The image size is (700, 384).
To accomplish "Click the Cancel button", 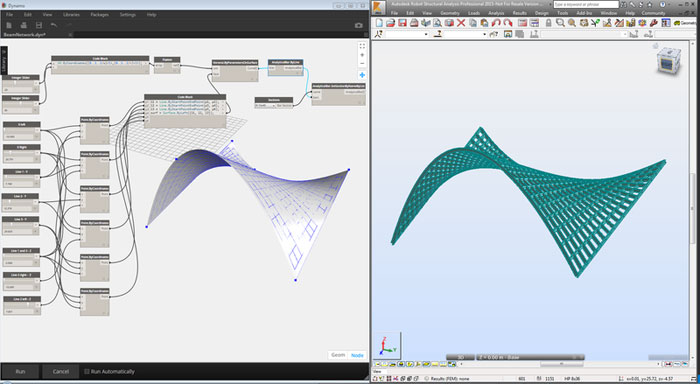I will pos(61,371).
